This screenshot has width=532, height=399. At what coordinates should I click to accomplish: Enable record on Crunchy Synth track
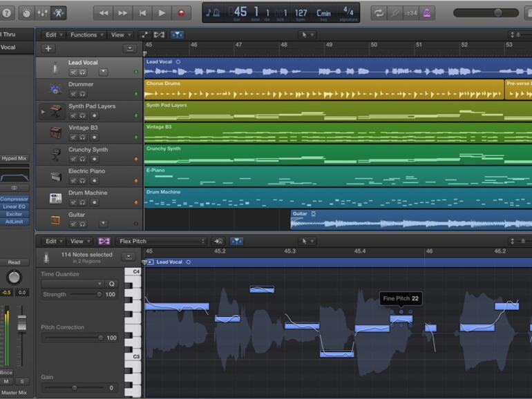pyautogui.click(x=95, y=159)
